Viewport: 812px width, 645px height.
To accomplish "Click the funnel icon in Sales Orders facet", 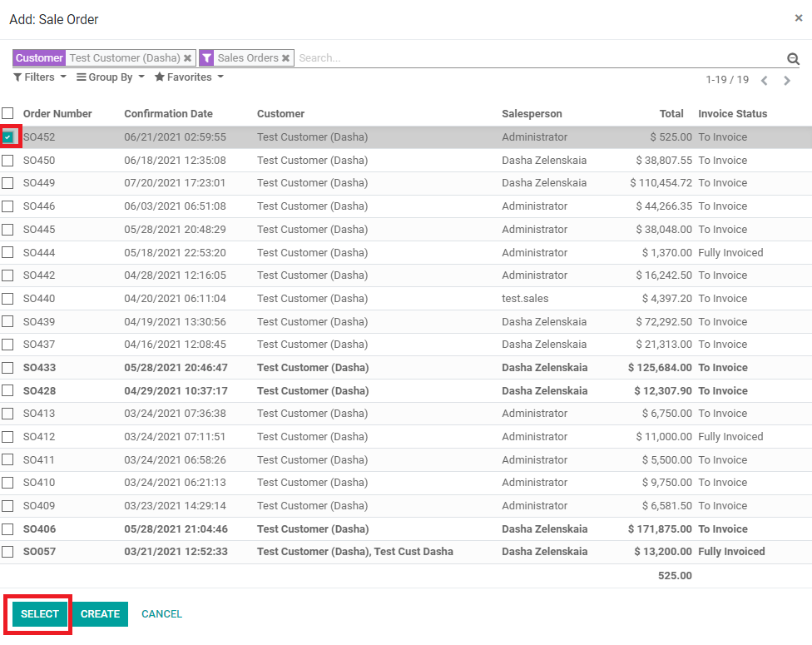I will coord(206,58).
